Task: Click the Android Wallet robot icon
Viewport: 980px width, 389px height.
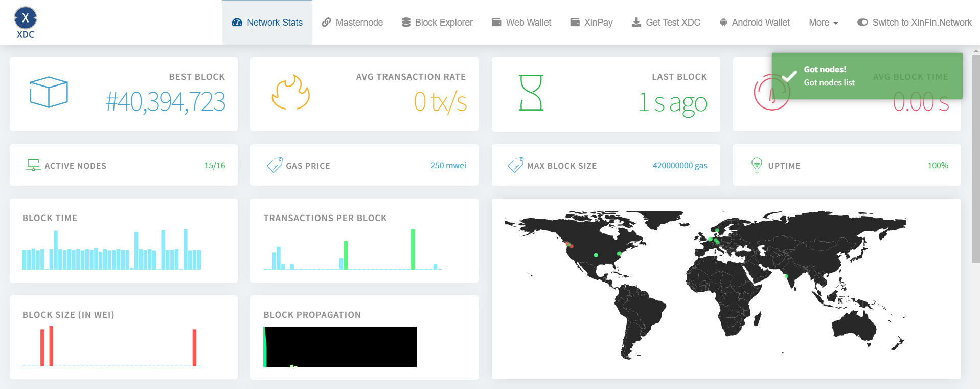Action: 723,23
